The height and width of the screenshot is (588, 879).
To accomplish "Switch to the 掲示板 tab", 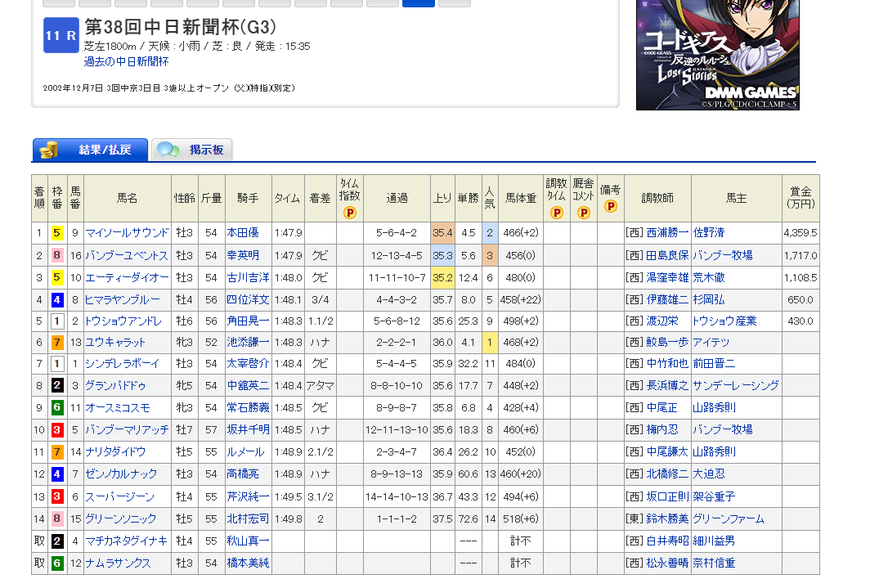I will pyautogui.click(x=192, y=150).
